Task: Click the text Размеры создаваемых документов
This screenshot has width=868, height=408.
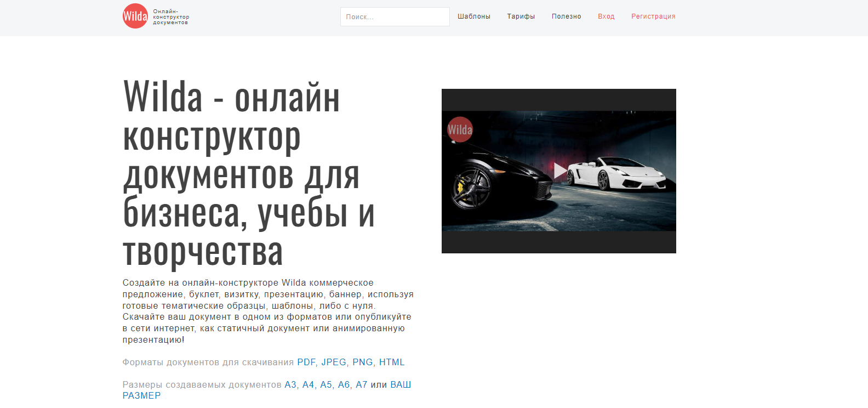Action: (x=202, y=384)
